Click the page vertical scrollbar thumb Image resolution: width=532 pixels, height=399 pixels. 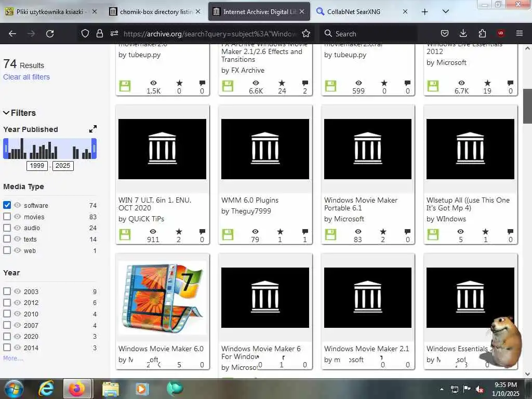coord(527,106)
